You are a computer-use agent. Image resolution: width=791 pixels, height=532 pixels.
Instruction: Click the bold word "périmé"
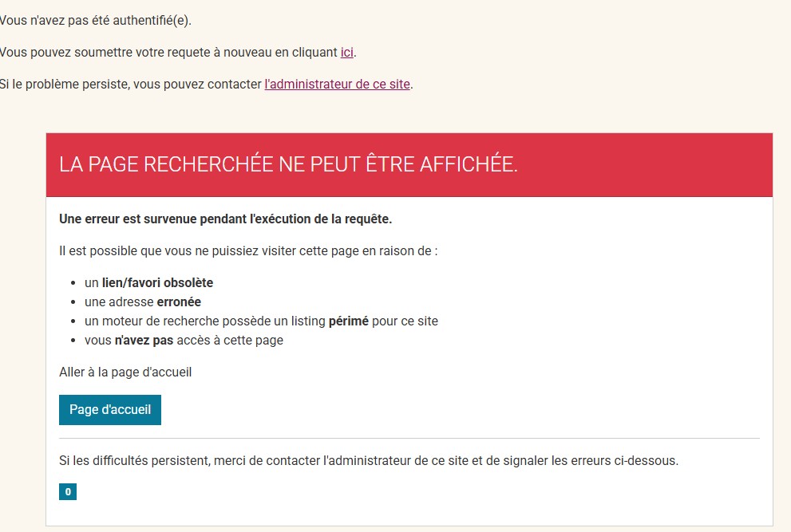click(x=349, y=321)
